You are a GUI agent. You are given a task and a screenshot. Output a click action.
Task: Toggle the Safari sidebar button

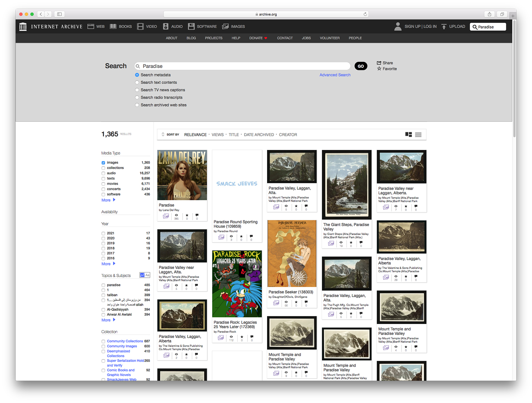59,14
